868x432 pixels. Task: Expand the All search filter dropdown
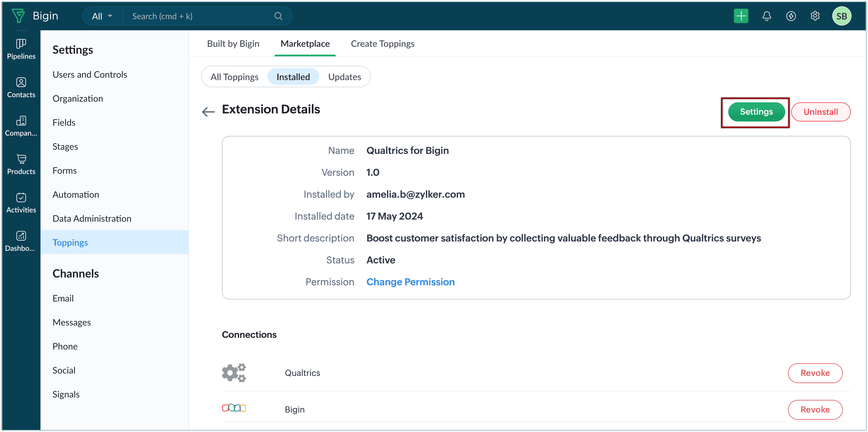click(x=103, y=16)
